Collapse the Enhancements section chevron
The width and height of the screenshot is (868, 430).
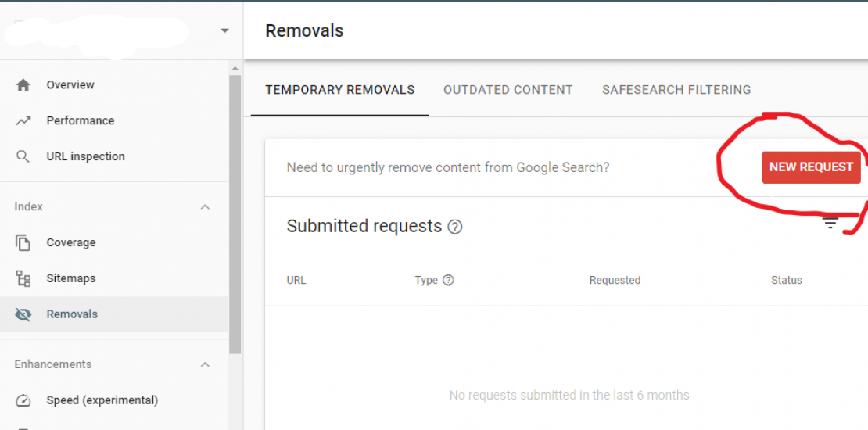click(x=205, y=364)
